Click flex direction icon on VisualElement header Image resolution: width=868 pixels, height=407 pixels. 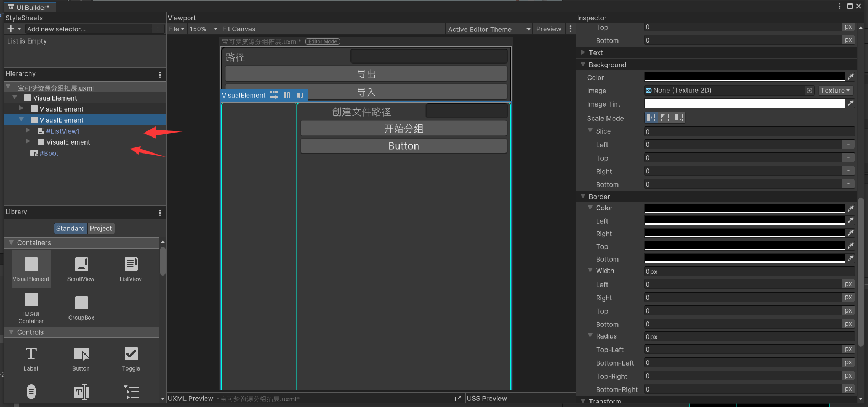(x=274, y=95)
